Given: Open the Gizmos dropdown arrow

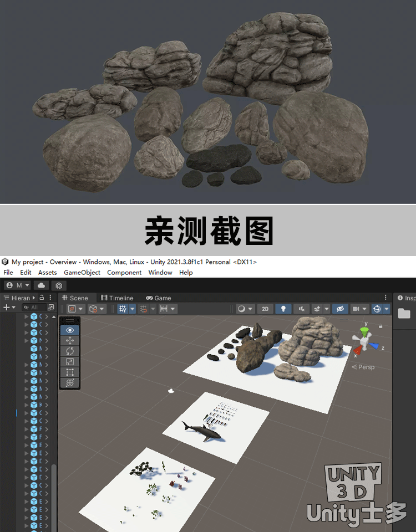Looking at the screenshot, I should pos(387,309).
